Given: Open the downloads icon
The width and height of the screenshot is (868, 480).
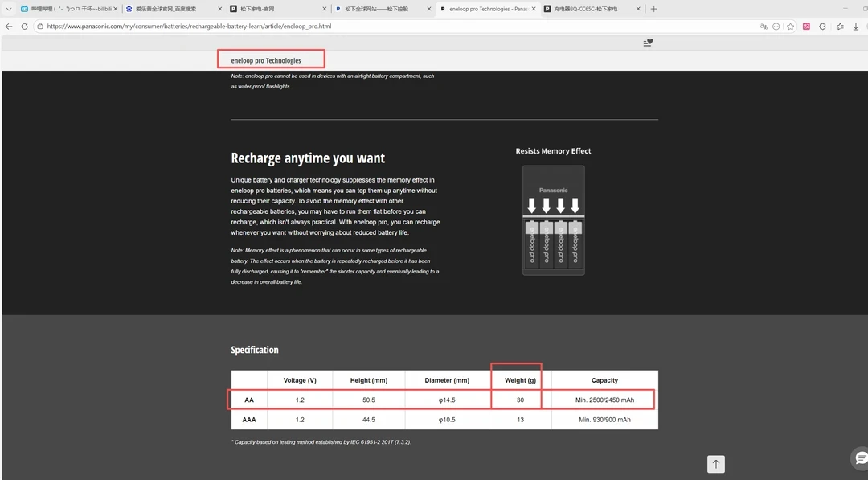Looking at the screenshot, I should coord(856,26).
